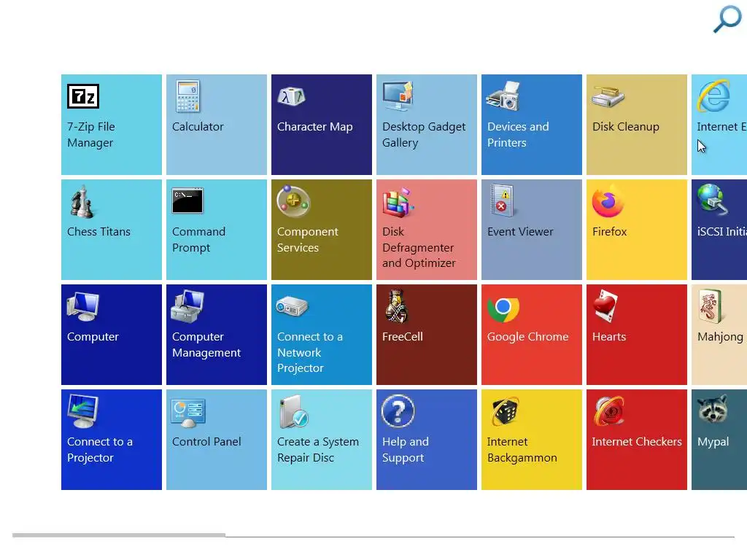
Task: Launch Google Chrome tile
Action: pyautogui.click(x=532, y=335)
